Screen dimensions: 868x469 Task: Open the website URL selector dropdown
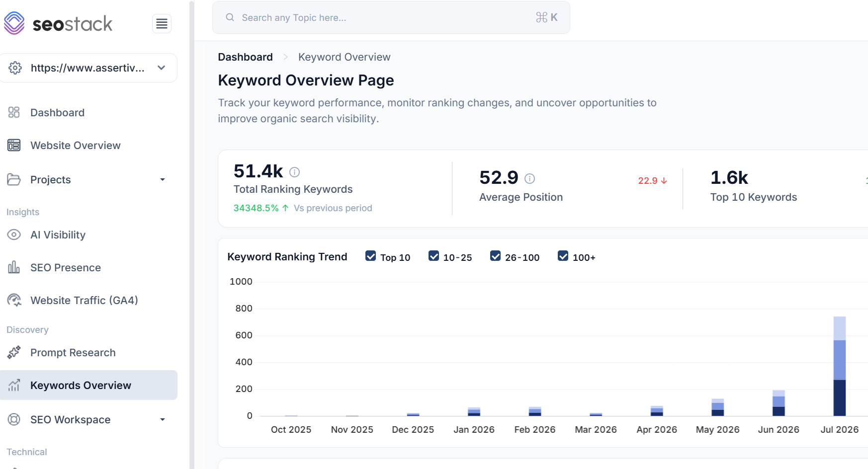88,68
